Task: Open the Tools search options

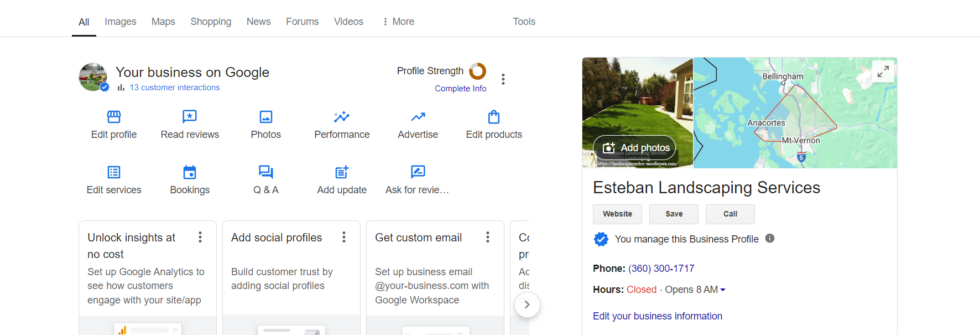Action: (x=524, y=22)
